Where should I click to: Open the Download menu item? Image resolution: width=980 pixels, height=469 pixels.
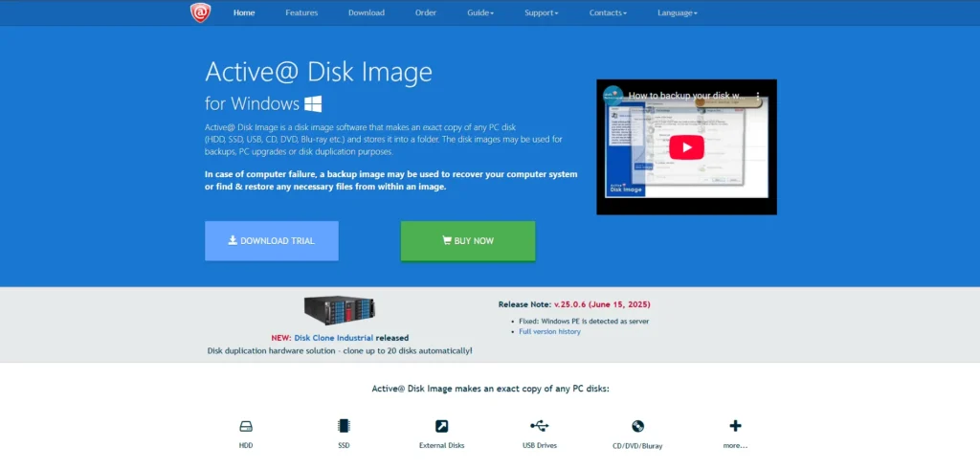tap(367, 12)
